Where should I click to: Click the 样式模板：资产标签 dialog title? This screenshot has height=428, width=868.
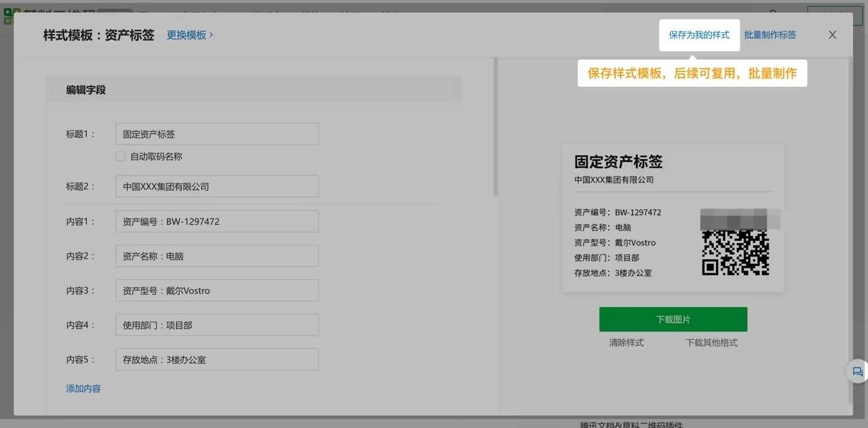[99, 35]
